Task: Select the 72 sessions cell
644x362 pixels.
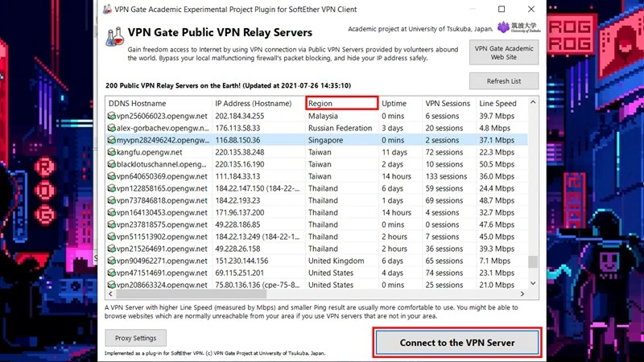Action: [x=444, y=152]
